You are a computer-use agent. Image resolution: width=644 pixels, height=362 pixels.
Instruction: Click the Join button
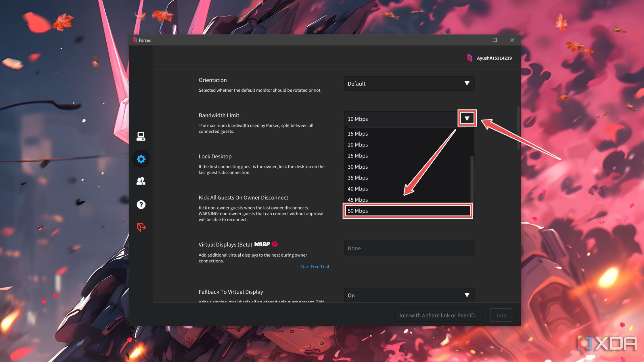coord(501,315)
